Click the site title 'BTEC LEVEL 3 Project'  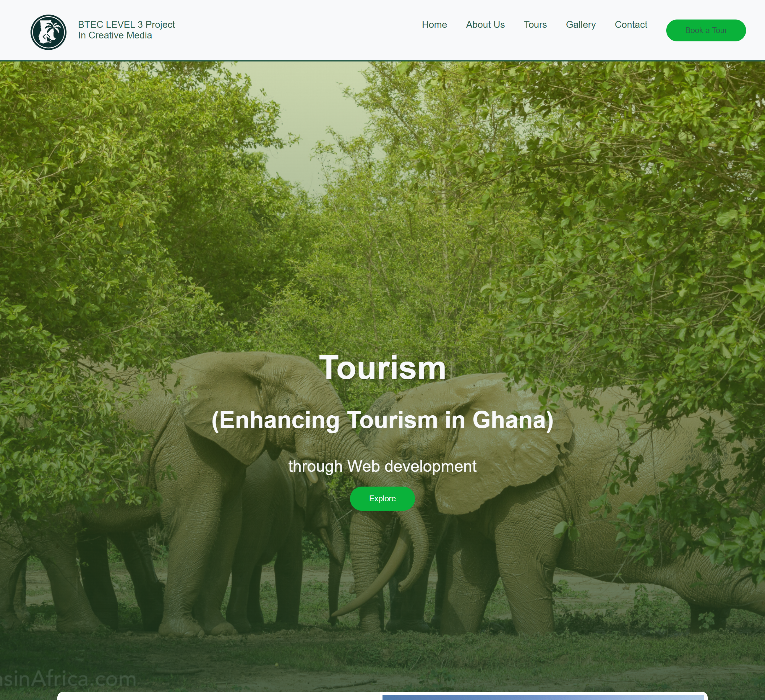pyautogui.click(x=126, y=24)
